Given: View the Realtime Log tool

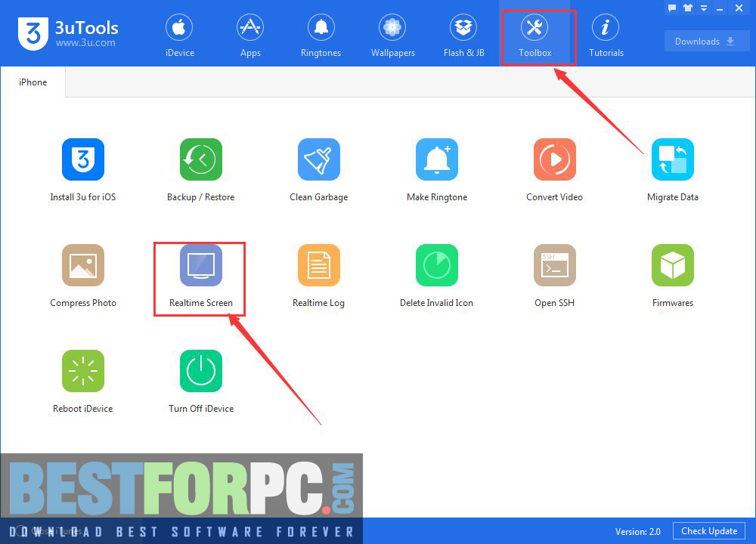Looking at the screenshot, I should [x=319, y=265].
